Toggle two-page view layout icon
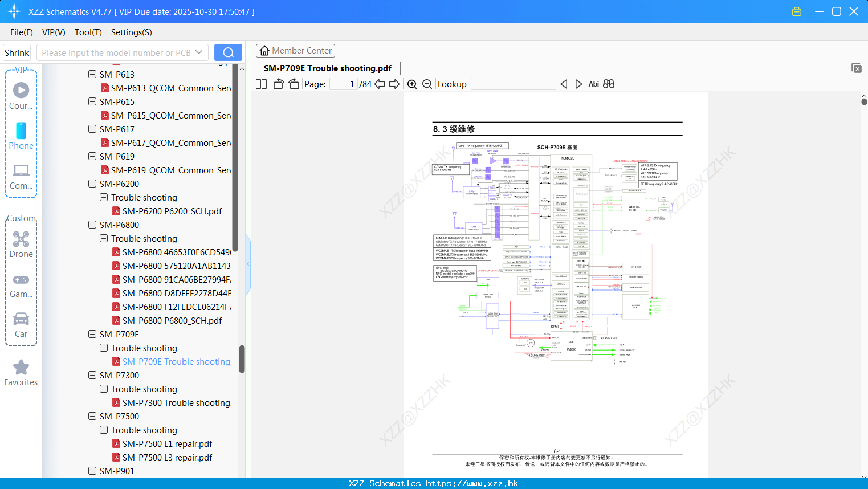The image size is (868, 489). (261, 84)
